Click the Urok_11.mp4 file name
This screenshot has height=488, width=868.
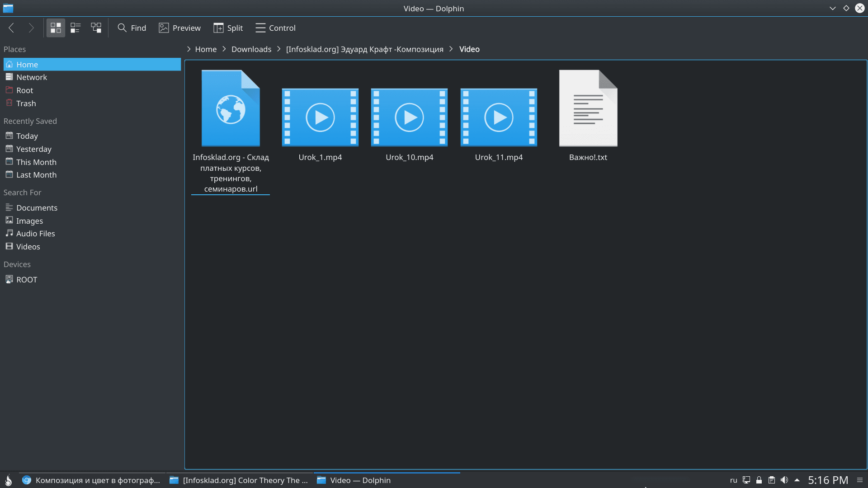pyautogui.click(x=499, y=157)
